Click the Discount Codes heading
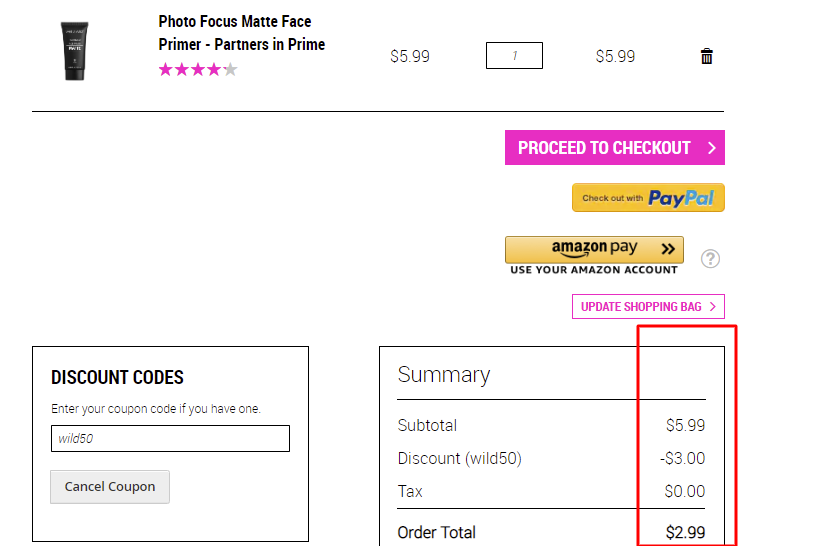Image resolution: width=834 pixels, height=546 pixels. tap(117, 377)
